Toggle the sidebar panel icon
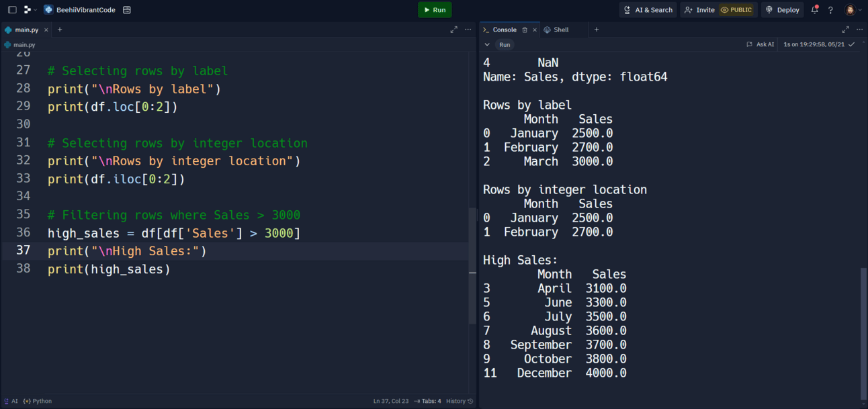 coord(12,10)
